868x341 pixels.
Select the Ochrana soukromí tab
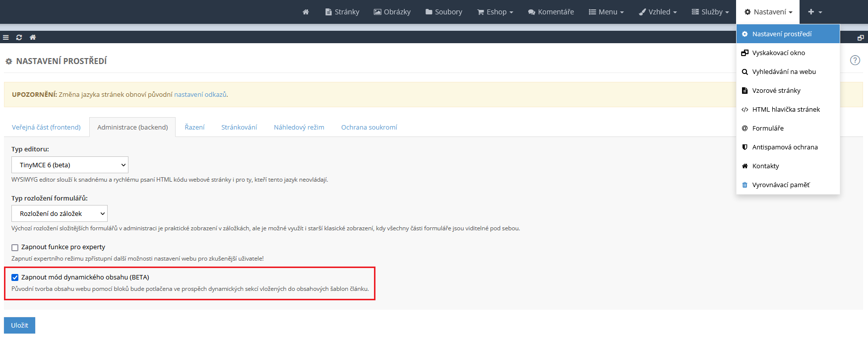pyautogui.click(x=369, y=127)
